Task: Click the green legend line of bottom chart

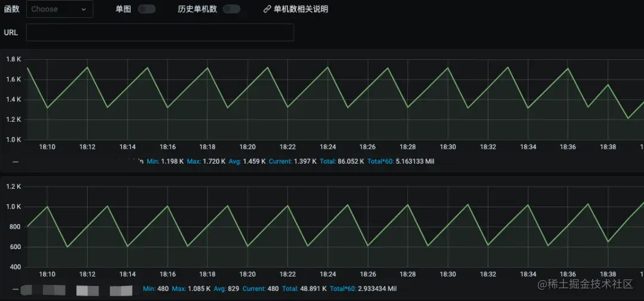Action: pos(16,289)
